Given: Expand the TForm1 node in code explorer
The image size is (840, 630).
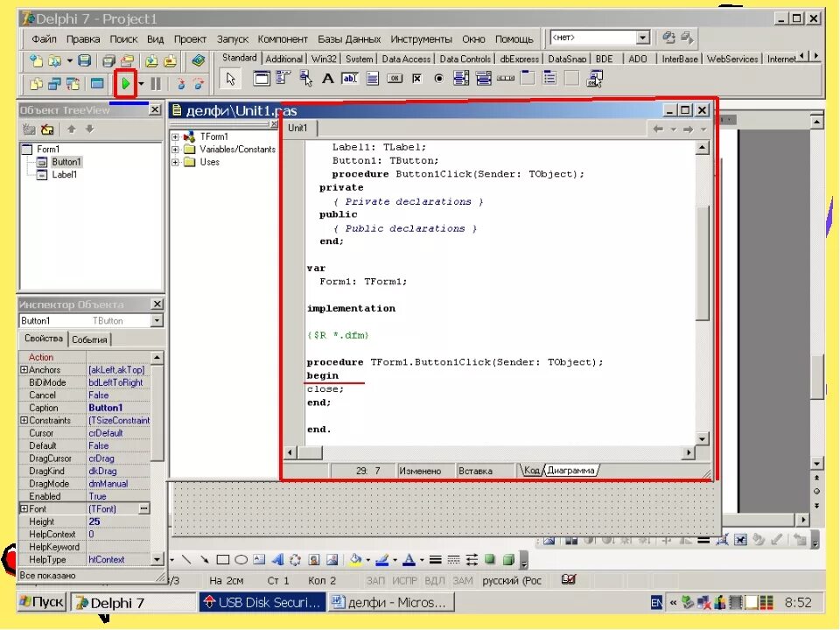Looking at the screenshot, I should point(175,137).
